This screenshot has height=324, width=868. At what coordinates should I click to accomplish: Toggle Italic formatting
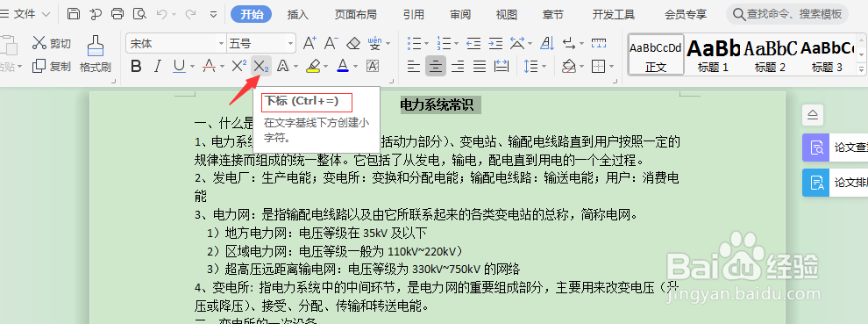point(157,67)
